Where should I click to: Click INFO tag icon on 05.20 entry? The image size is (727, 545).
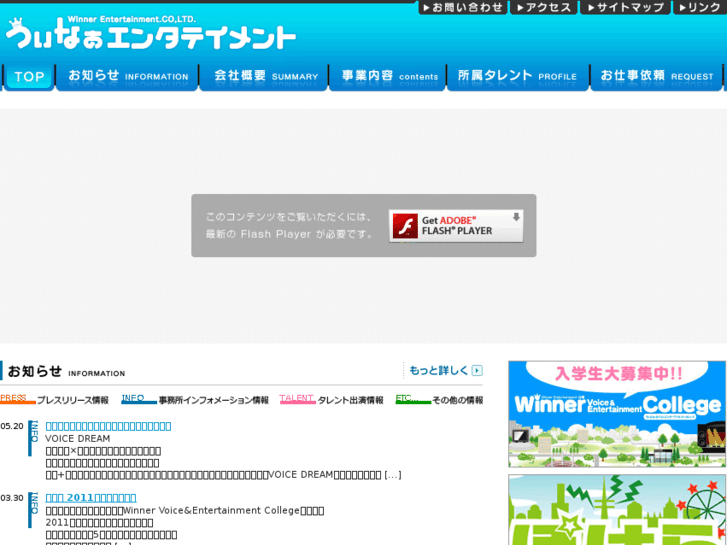pyautogui.click(x=33, y=438)
